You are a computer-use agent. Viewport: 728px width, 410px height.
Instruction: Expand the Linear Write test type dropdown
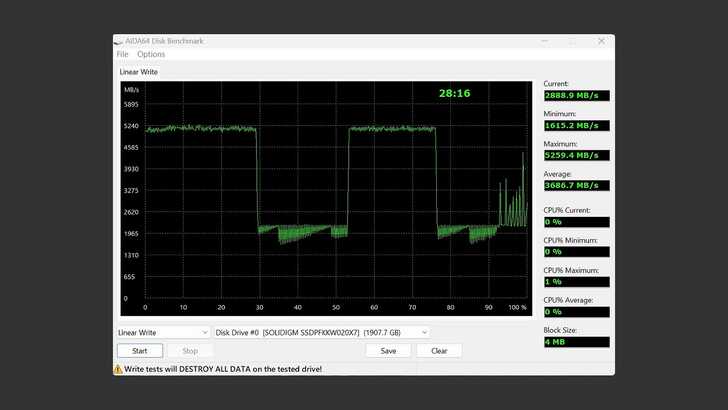point(163,332)
